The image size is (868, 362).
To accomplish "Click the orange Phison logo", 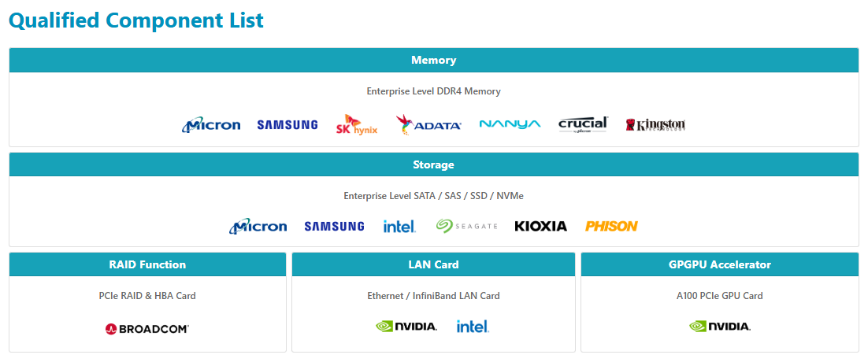I will pyautogui.click(x=611, y=227).
